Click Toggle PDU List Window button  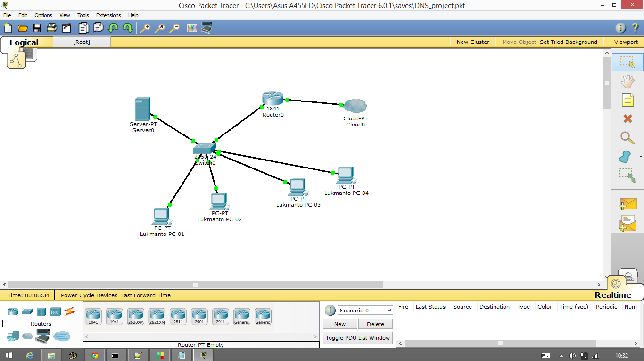[x=358, y=338]
